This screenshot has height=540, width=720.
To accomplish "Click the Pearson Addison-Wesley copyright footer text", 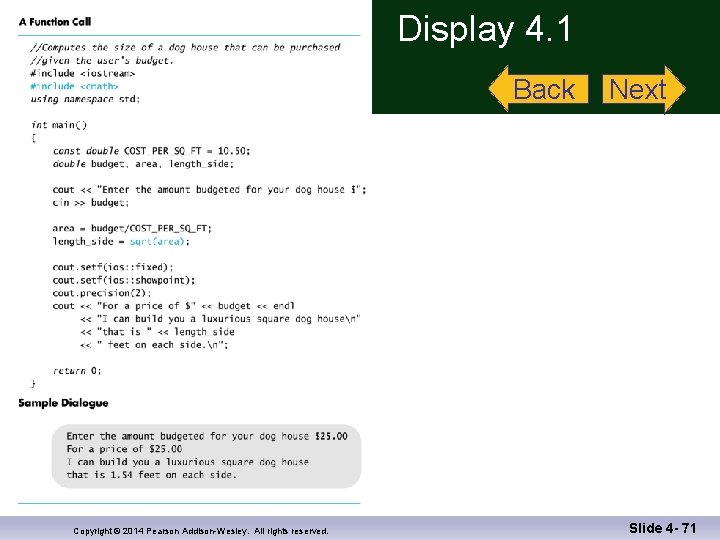I will [x=201, y=531].
